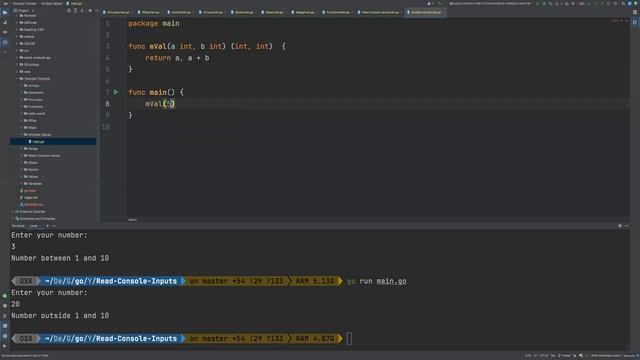This screenshot has width=640, height=360.
Task: Add a new terminal session tab
Action: (47, 226)
